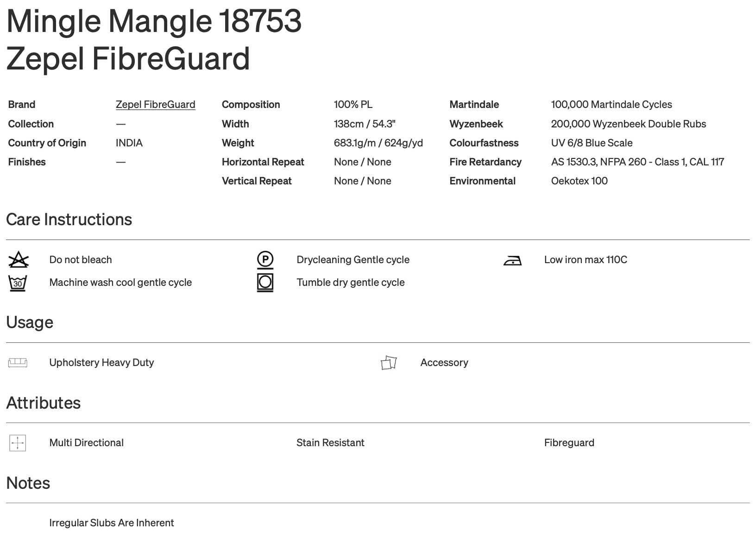Click the 100,000 Martindale Cycles value

point(611,105)
